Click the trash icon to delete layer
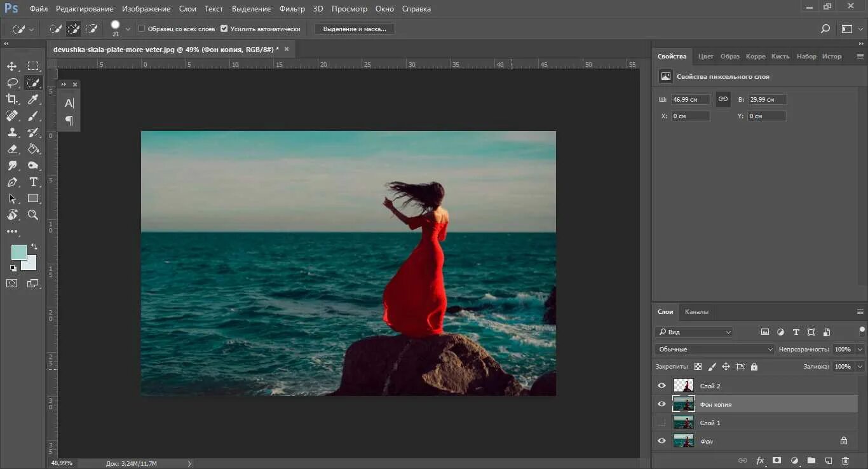The width and height of the screenshot is (868, 469). 845,460
